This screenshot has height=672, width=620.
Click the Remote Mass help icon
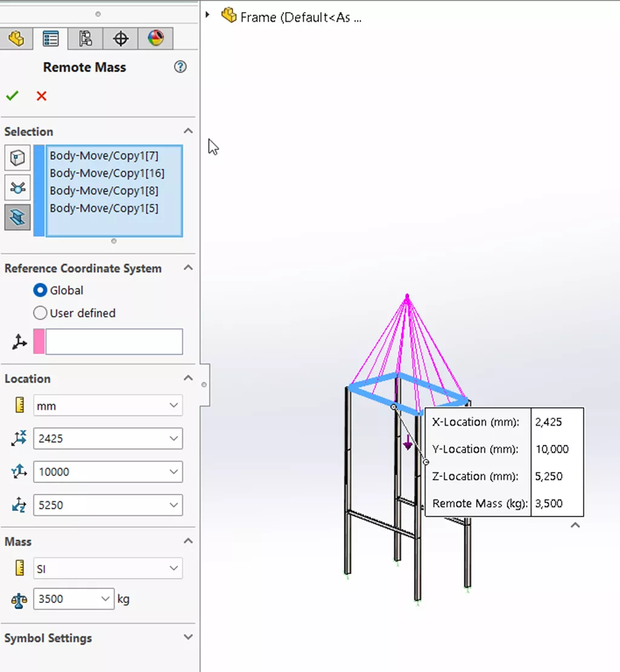180,67
